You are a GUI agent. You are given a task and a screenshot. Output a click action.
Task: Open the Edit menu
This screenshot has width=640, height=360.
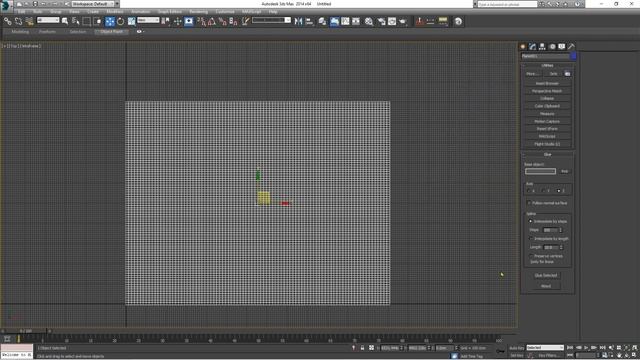click(x=21, y=12)
